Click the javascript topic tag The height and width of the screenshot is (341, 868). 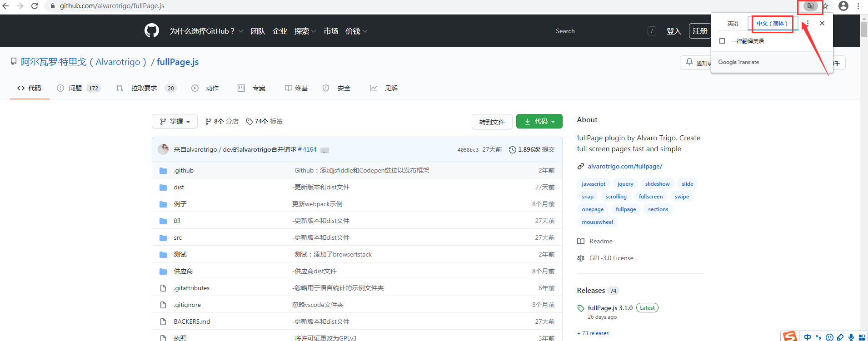point(594,184)
